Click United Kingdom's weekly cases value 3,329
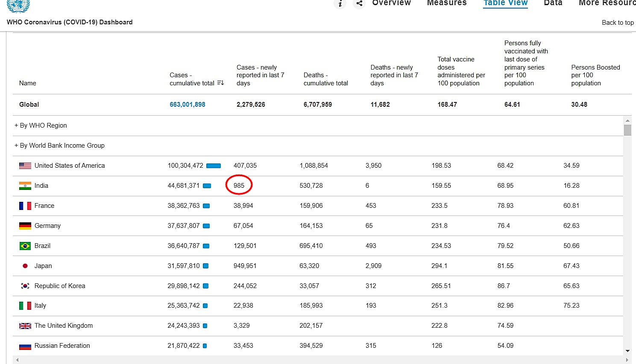636x364 pixels. pos(242,326)
